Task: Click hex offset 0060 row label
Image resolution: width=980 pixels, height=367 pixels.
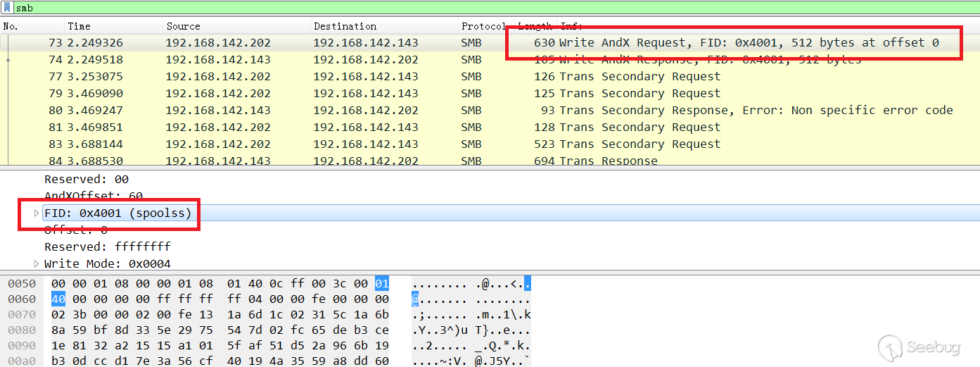Action: click(x=22, y=299)
